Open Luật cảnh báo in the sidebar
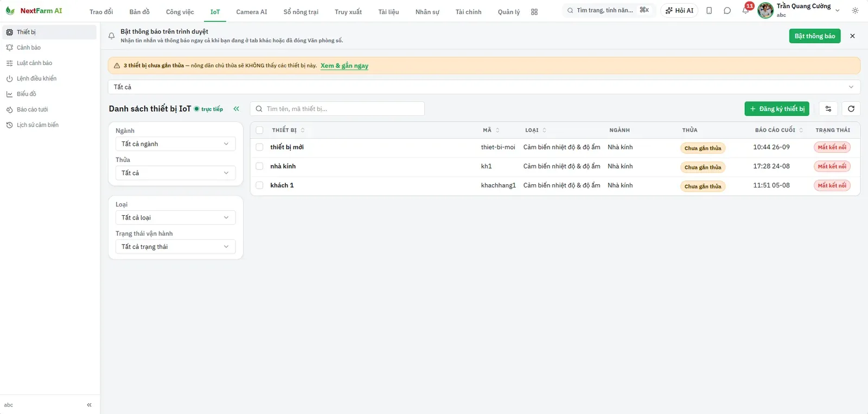Screen dimensions: 868x414 [49, 63]
